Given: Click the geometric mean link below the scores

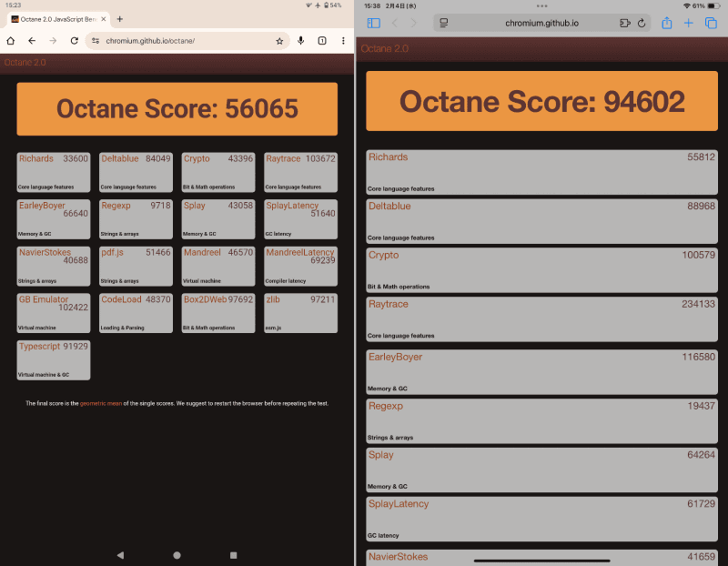Looking at the screenshot, I should pos(100,403).
